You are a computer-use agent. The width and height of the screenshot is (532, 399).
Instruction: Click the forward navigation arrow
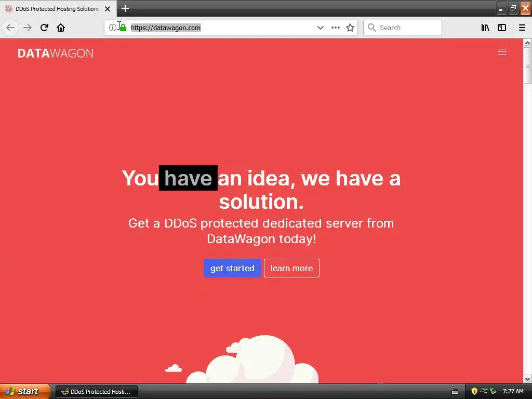[28, 28]
